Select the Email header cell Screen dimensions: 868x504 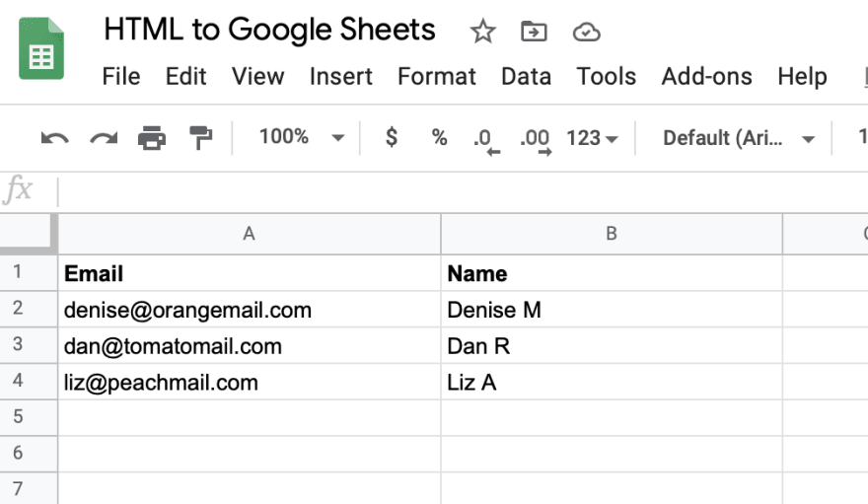coord(250,273)
